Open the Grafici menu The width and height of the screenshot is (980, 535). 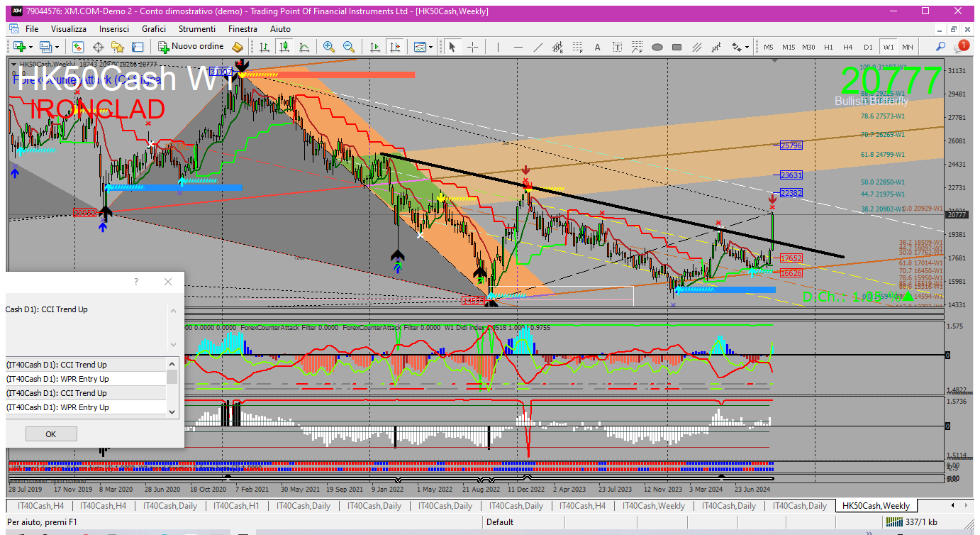[154, 29]
